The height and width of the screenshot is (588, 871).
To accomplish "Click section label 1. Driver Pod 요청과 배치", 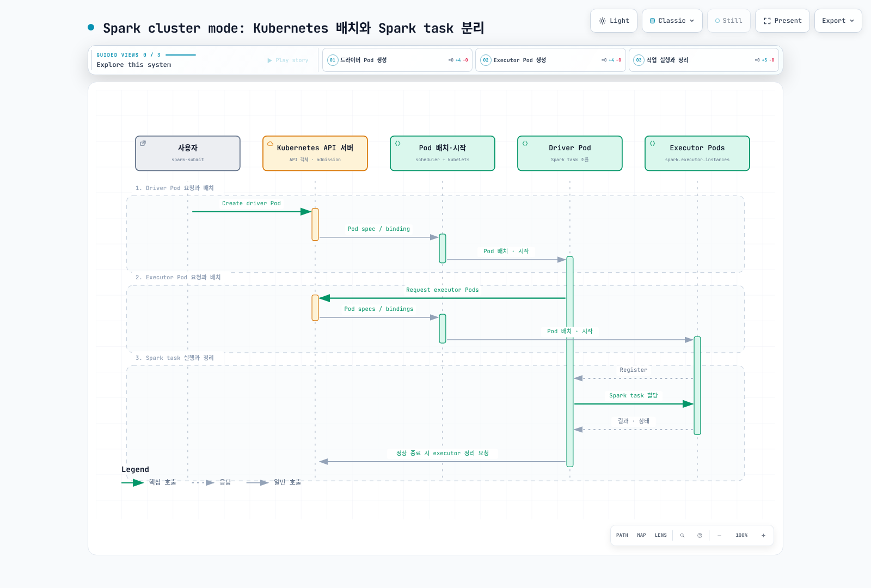I will [x=175, y=188].
